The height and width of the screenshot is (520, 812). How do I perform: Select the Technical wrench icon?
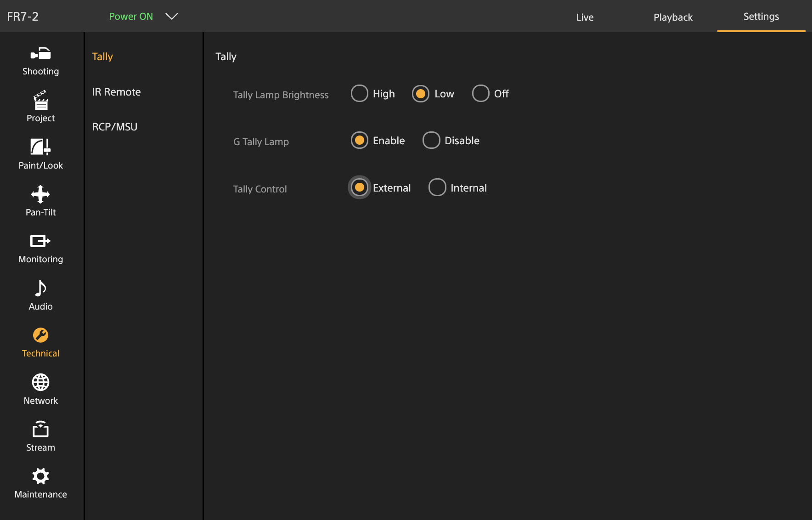[x=40, y=335]
